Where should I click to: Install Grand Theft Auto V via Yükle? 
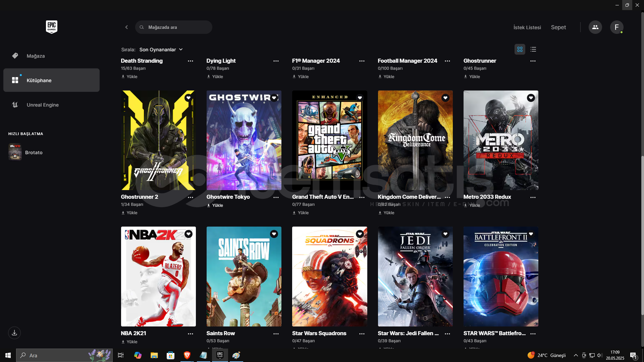point(301,213)
